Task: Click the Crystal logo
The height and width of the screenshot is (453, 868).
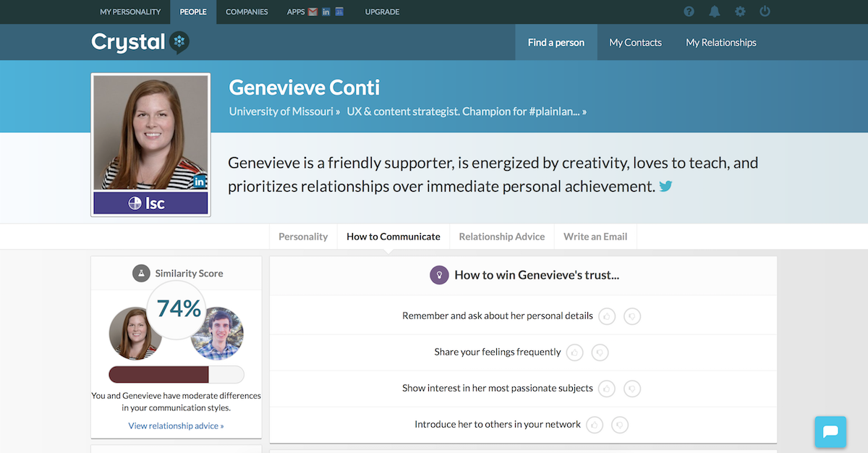Action: point(140,42)
